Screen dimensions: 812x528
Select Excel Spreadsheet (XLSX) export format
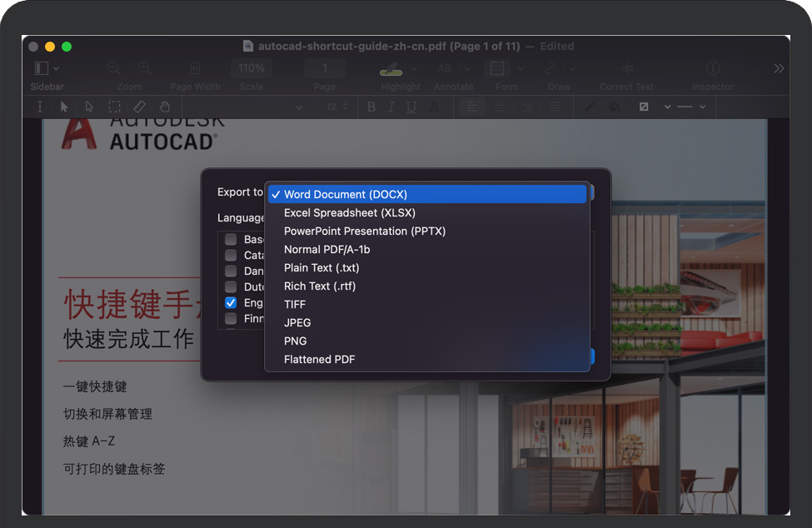pyautogui.click(x=349, y=212)
